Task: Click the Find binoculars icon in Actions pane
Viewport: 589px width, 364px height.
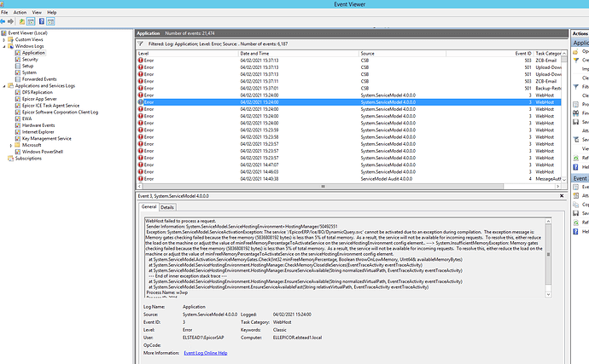Action: pyautogui.click(x=575, y=113)
